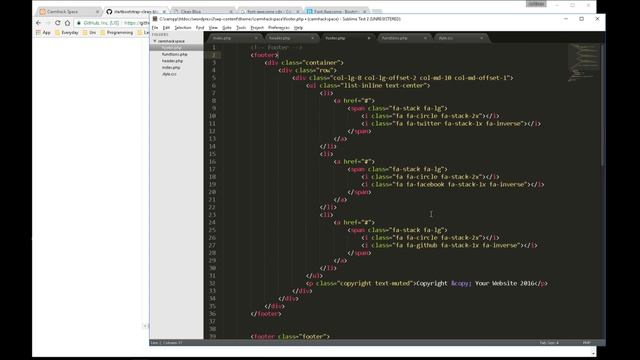Open the Goto menu
The image size is (640, 360).
227,28
